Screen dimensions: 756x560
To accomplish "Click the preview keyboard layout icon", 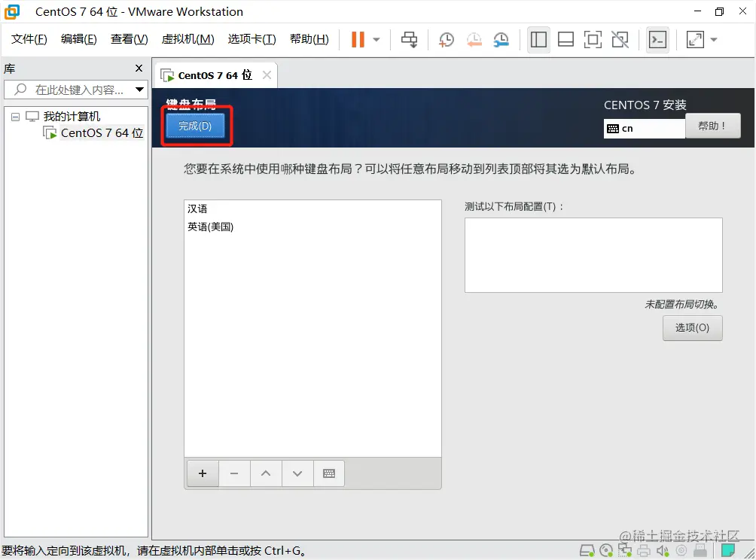I will click(x=329, y=473).
